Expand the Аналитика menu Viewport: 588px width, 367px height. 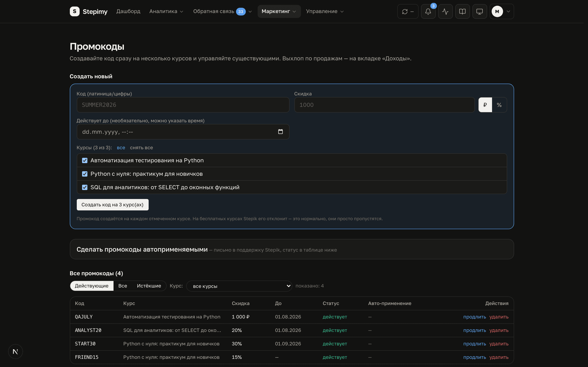[166, 11]
